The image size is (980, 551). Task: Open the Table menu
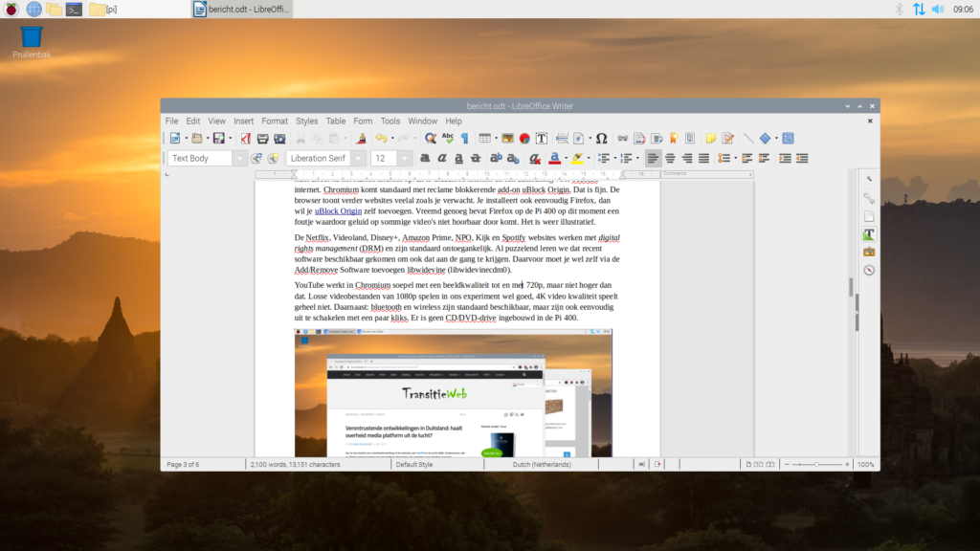tap(335, 121)
